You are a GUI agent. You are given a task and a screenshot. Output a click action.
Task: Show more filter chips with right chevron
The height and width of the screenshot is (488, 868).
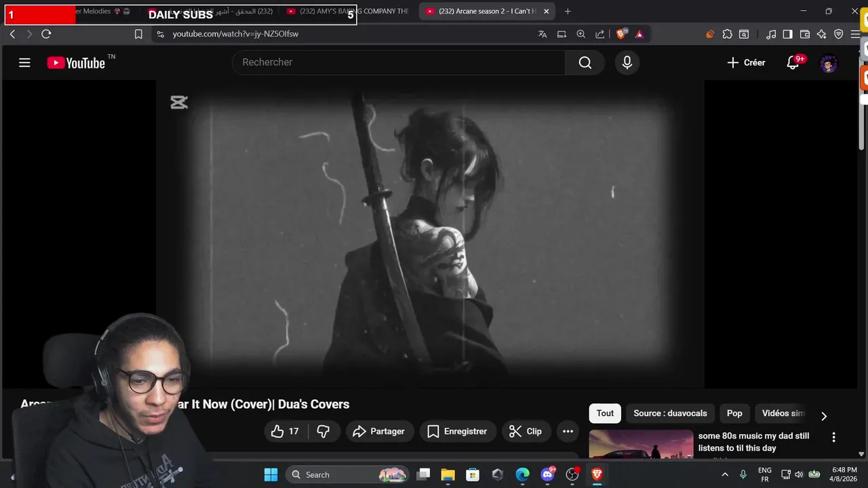[x=824, y=416]
